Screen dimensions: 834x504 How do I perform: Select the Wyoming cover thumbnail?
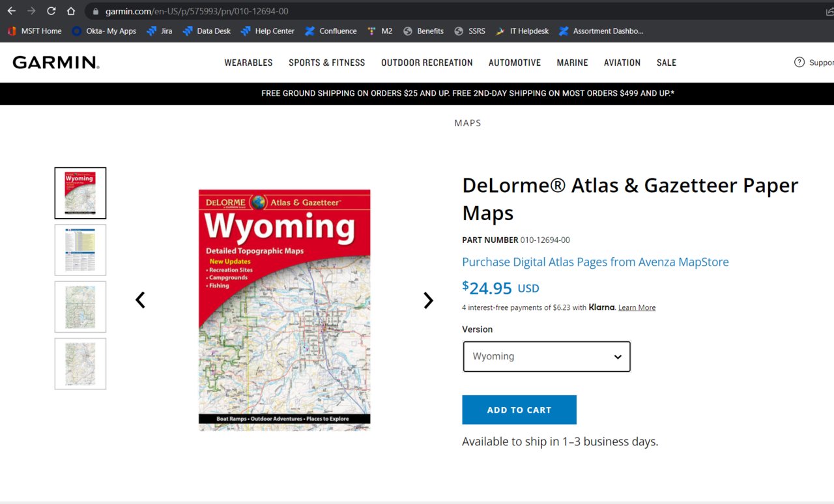[80, 193]
